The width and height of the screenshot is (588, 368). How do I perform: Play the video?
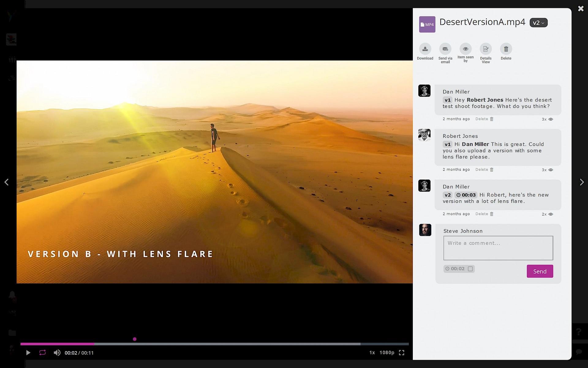click(x=28, y=353)
